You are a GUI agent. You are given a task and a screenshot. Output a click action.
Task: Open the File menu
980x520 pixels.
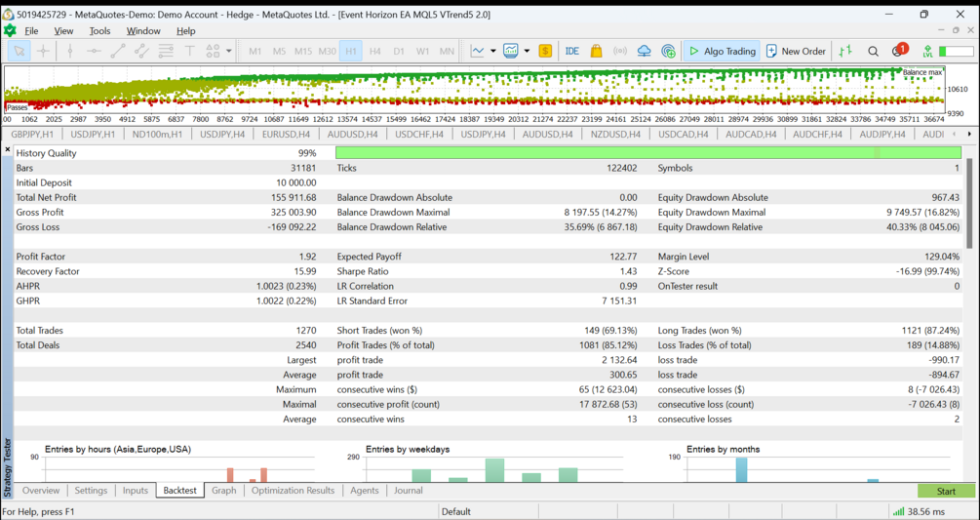(31, 30)
